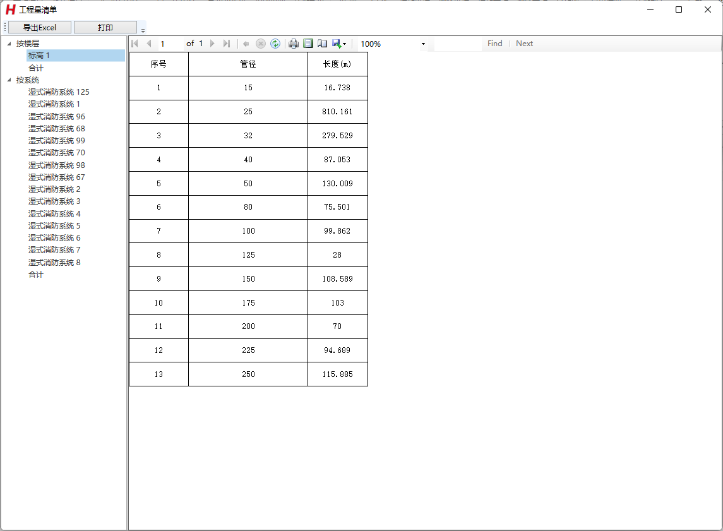The height and width of the screenshot is (531, 723).
Task: Click the Find link in toolbar
Action: pyautogui.click(x=494, y=44)
